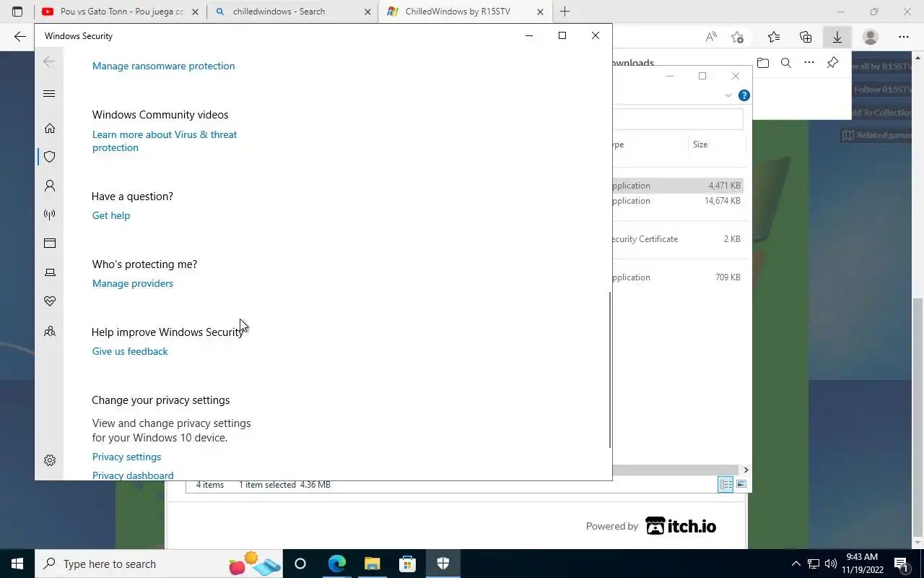Switch File Explorer to details view icon
The image size is (924, 578).
click(x=725, y=484)
